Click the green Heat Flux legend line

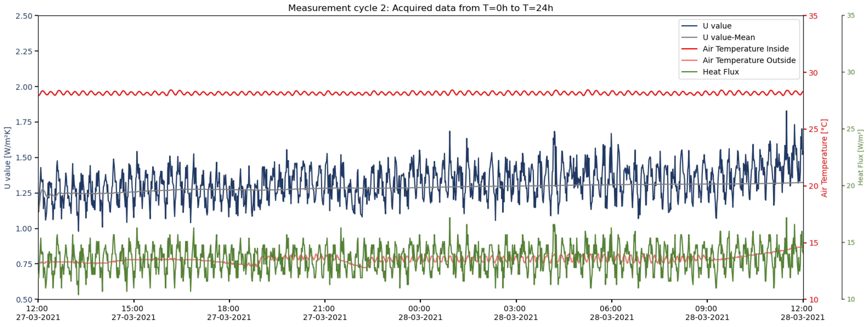tap(689, 72)
